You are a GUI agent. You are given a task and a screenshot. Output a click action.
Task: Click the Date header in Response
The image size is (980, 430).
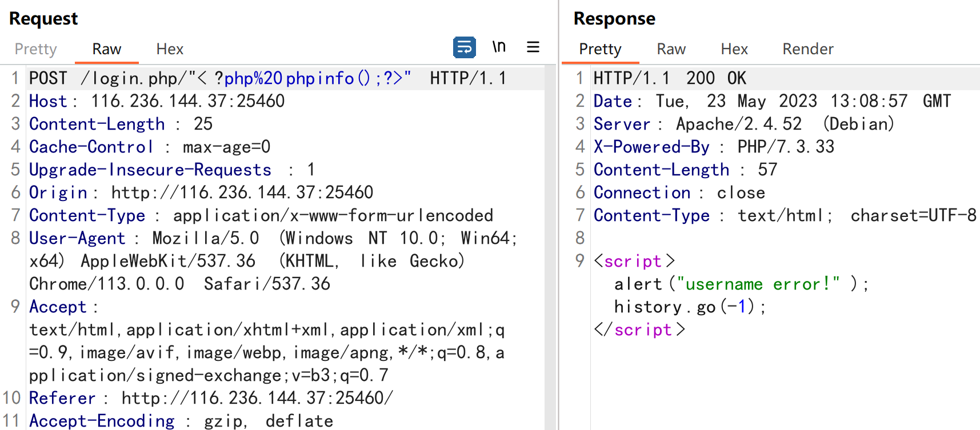772,101
